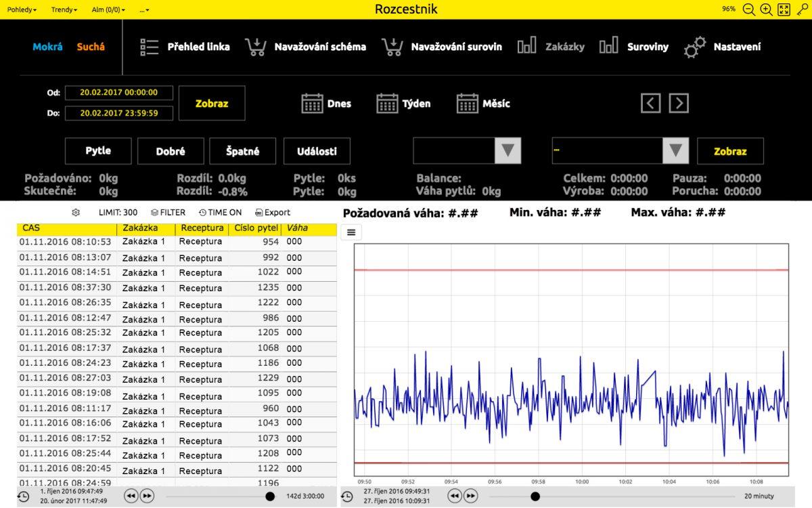Open the Trendy dropdown menu
Viewport: 812px width, 508px height.
(x=64, y=10)
